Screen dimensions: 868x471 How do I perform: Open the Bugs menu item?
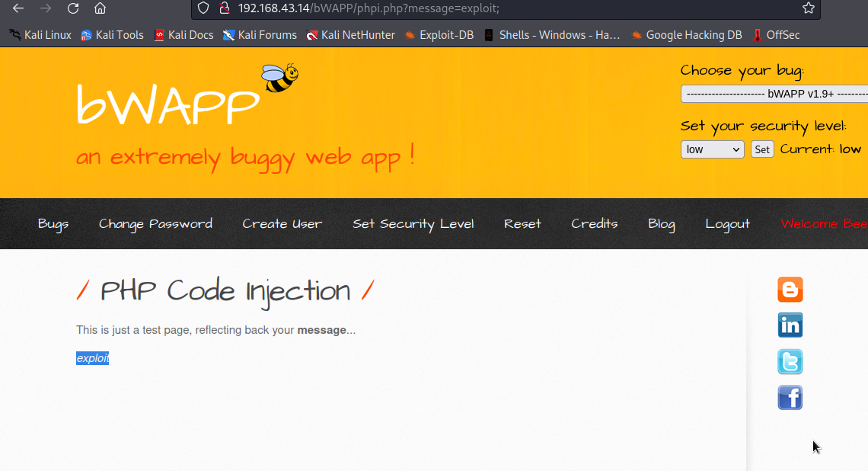(x=53, y=224)
